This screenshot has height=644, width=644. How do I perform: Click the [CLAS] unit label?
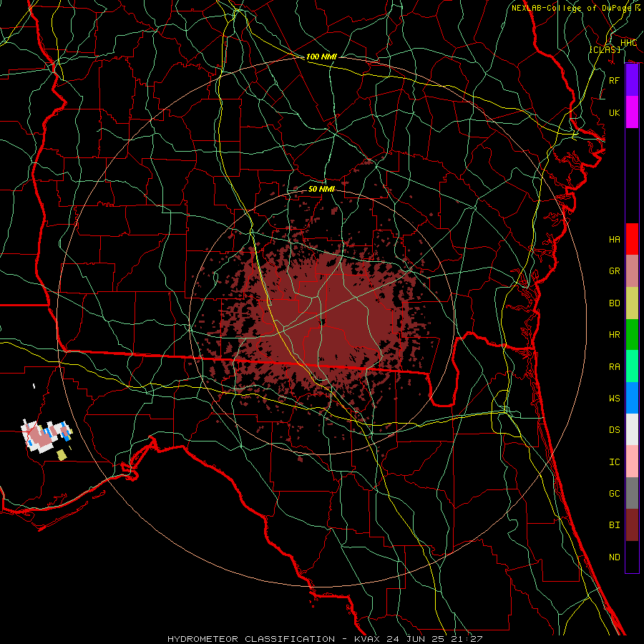pyautogui.click(x=605, y=49)
